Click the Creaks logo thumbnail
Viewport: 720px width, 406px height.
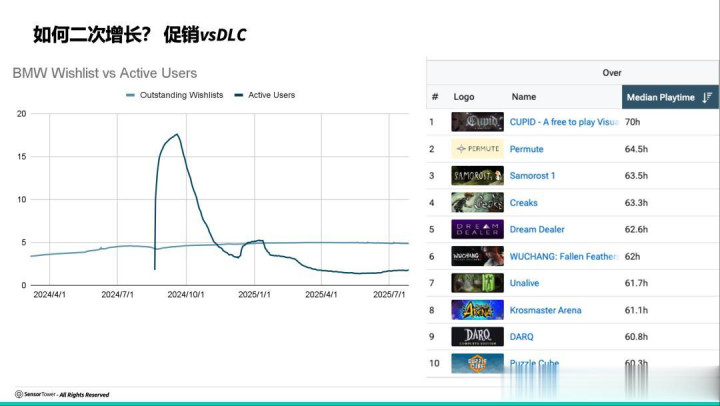coord(477,203)
